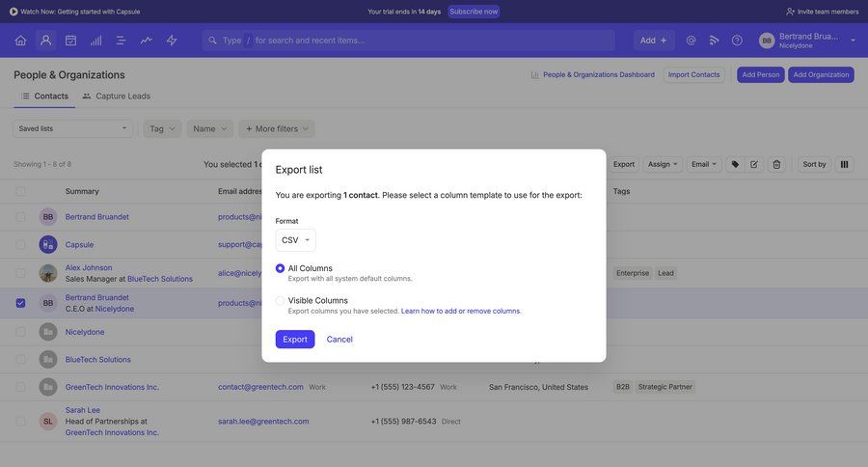Go to Sales pipeline bar chart icon
This screenshot has width=868, height=467.
pos(95,41)
